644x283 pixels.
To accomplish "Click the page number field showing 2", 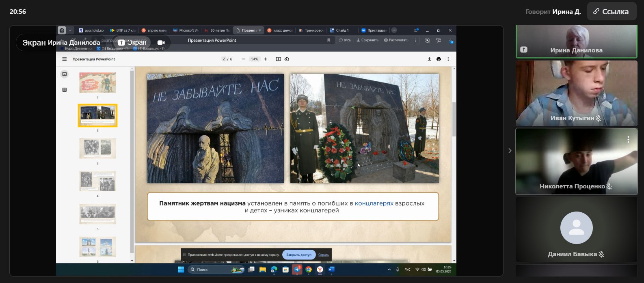I will coord(224,59).
